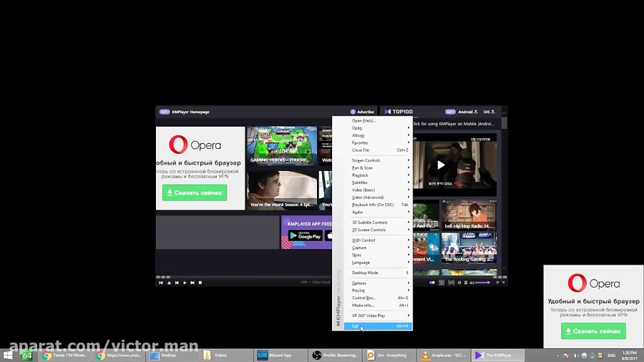Skip to next track
Viewport: 644px width, 362px height.
192,283
